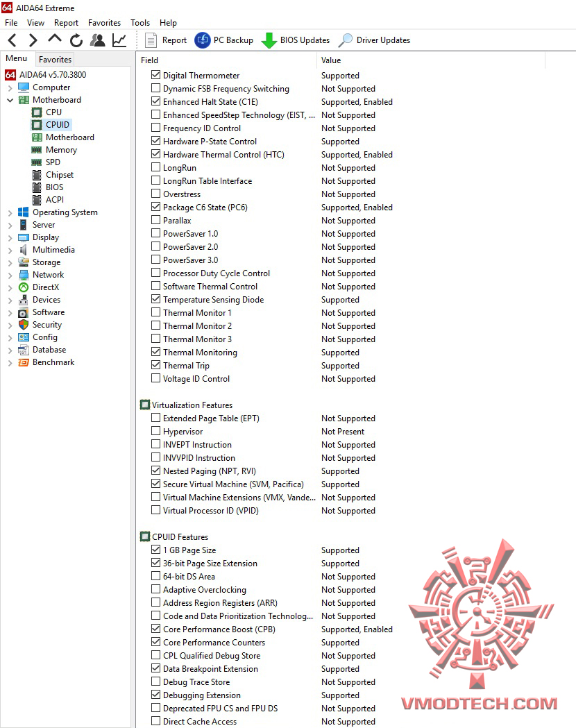Click the BIOS Updates toolbar label

(x=305, y=40)
